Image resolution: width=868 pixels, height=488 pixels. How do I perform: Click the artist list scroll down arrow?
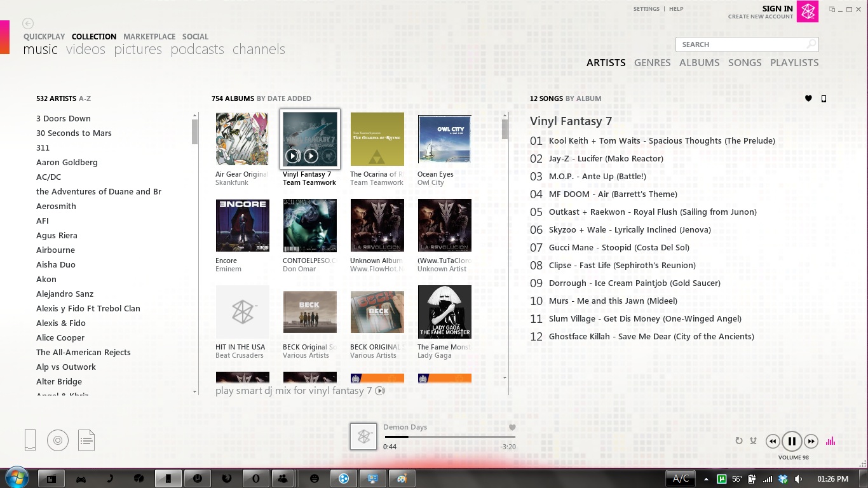(x=194, y=392)
